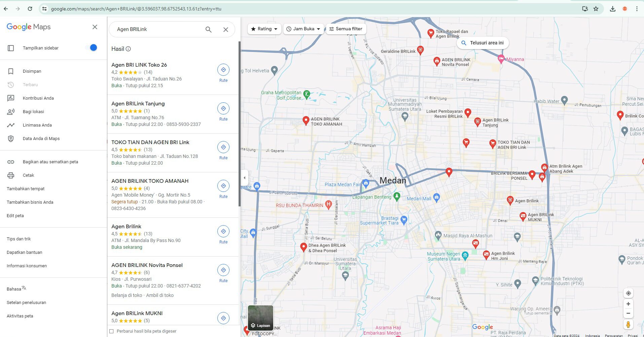Screen dimensions: 644x337
Task: Open Setelan penelusuran
Action: (26, 302)
